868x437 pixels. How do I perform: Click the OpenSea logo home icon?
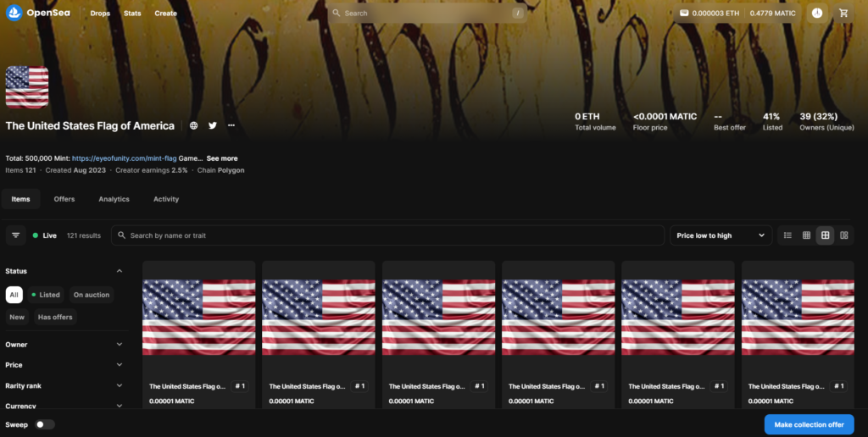14,14
